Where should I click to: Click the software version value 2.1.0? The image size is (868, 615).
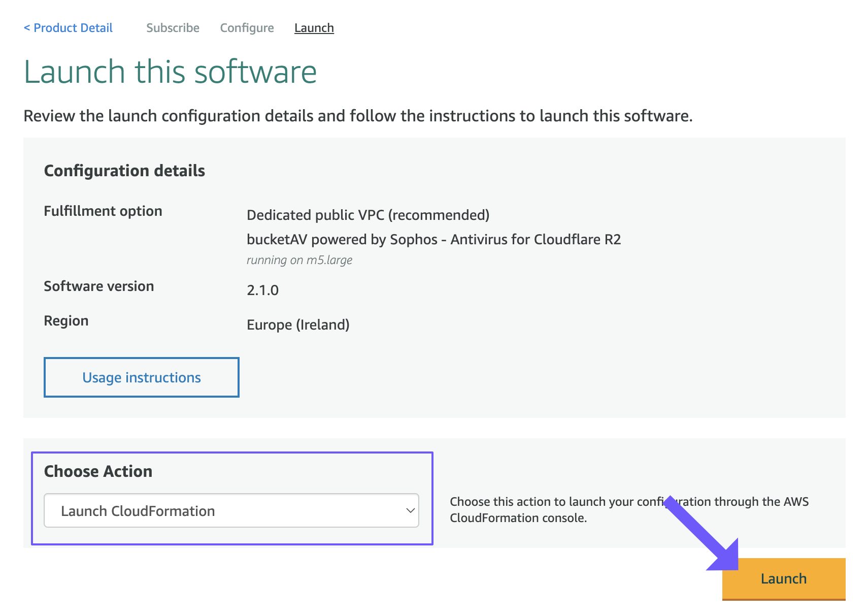tap(262, 290)
